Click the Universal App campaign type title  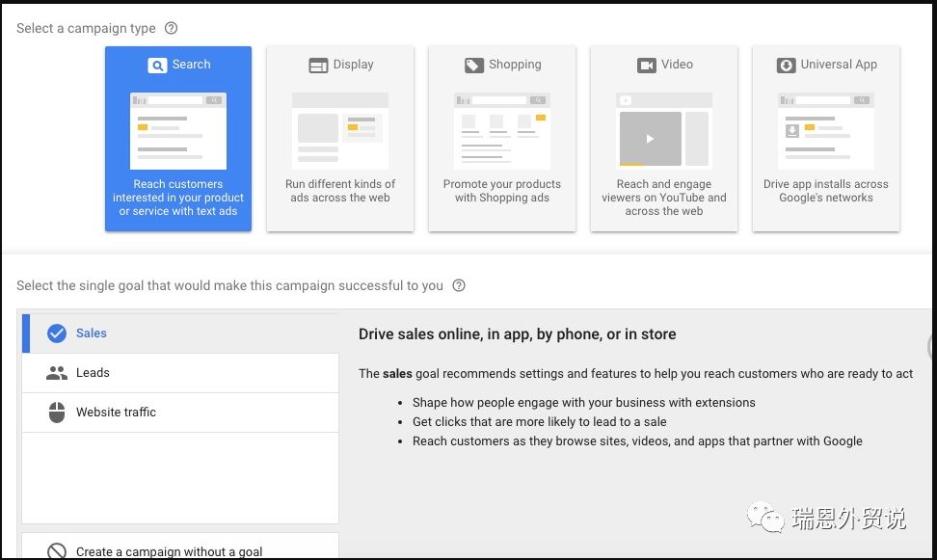[x=839, y=65]
